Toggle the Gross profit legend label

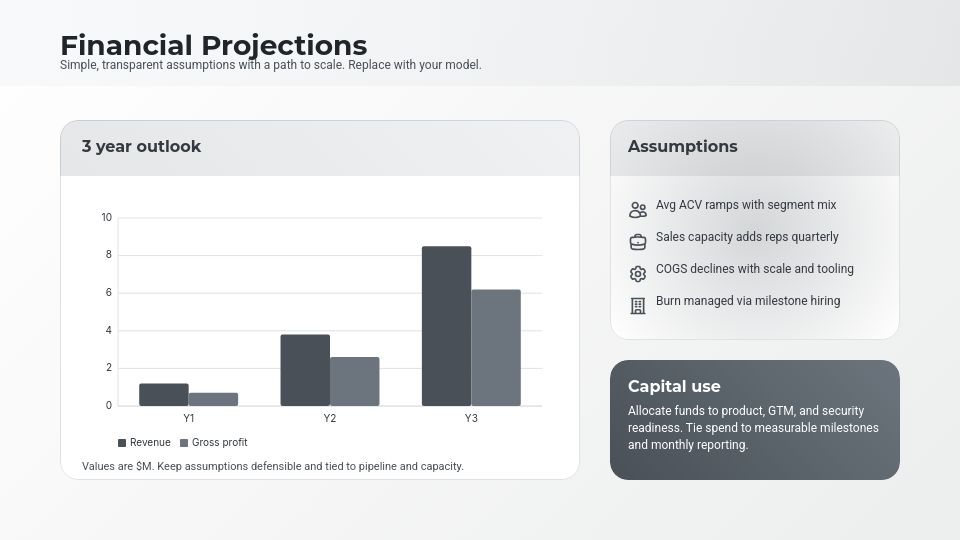219,443
